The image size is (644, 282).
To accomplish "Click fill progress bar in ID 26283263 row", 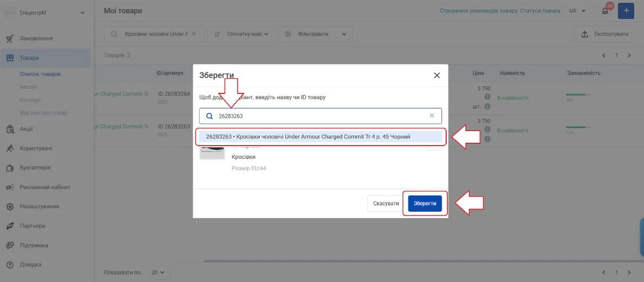I will click(x=578, y=127).
